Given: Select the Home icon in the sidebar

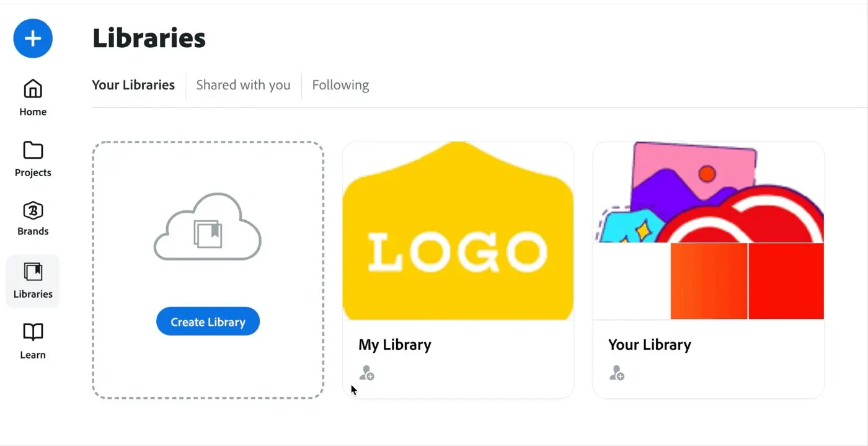Looking at the screenshot, I should click(32, 89).
